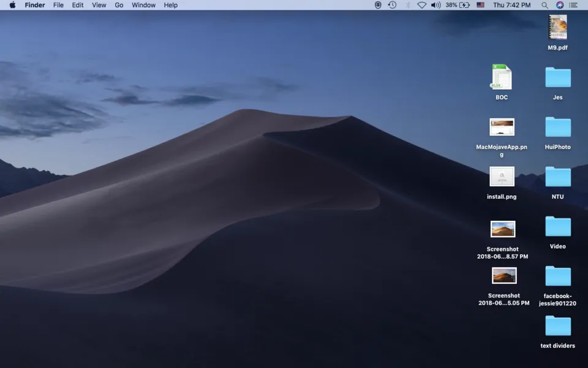Select the BOC xlsx spreadsheet icon

tap(502, 77)
